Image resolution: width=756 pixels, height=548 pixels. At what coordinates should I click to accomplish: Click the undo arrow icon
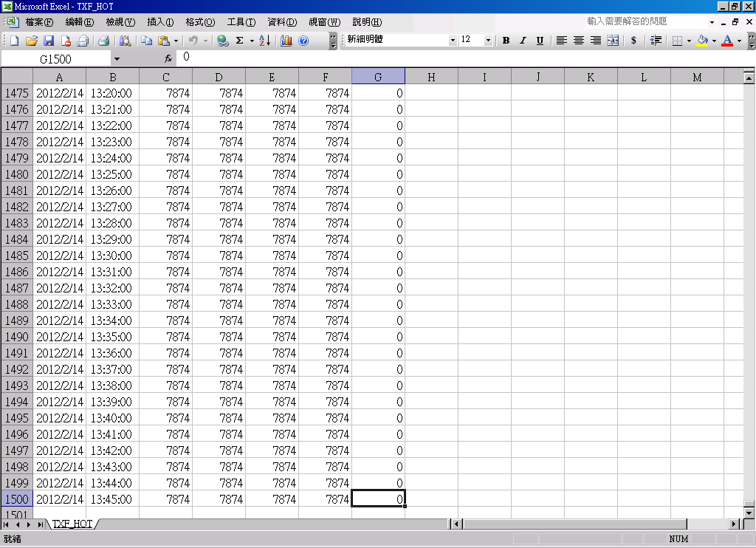click(193, 41)
